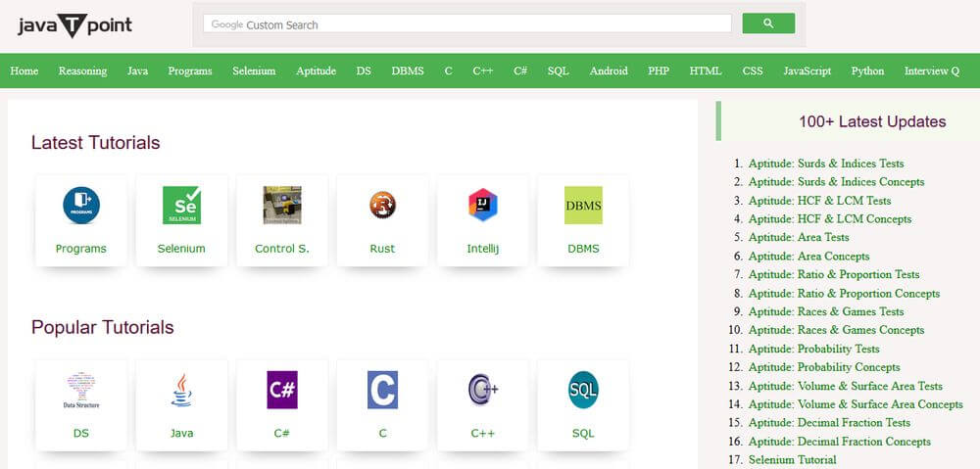Open the Data Structure tutorial icon
The image size is (980, 469).
81,390
